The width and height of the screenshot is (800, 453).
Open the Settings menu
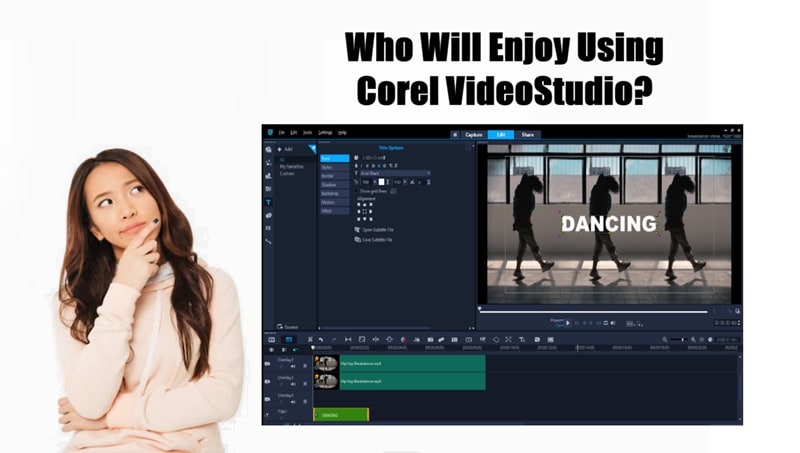pyautogui.click(x=325, y=133)
